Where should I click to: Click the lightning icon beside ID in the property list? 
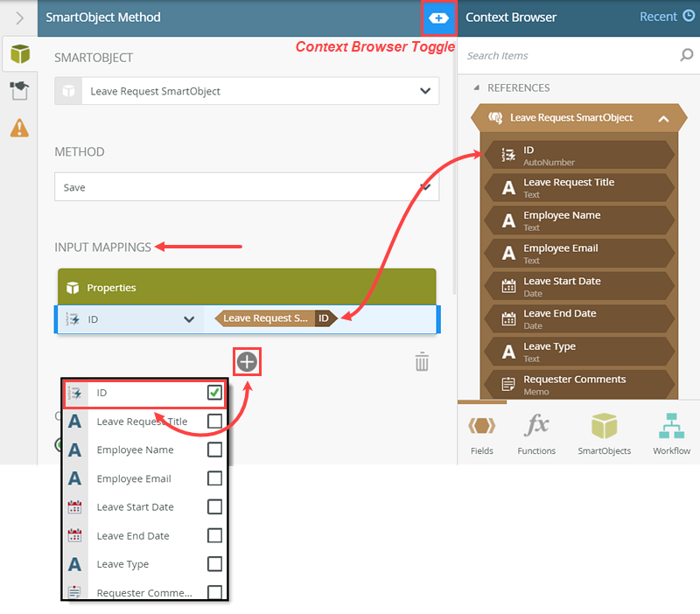[74, 393]
